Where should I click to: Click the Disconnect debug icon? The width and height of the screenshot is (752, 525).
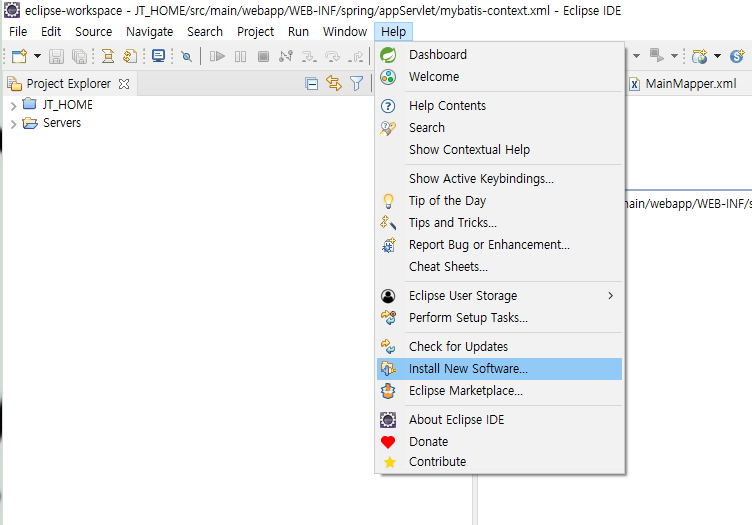(x=286, y=57)
